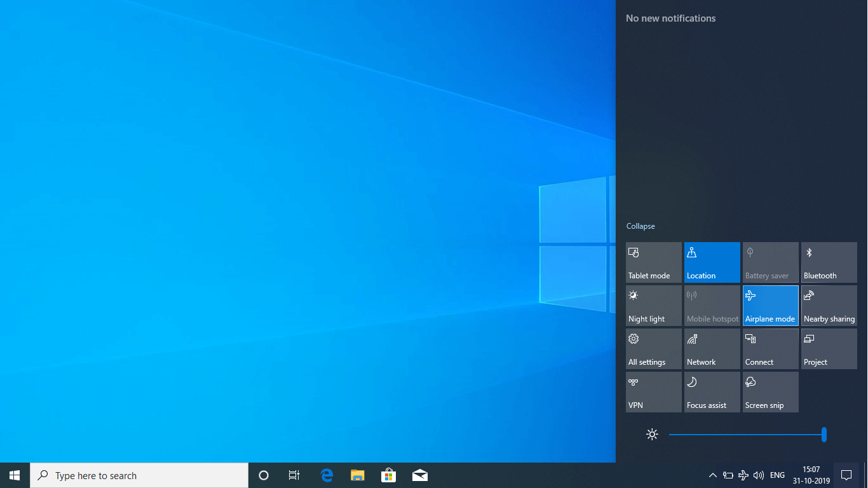This screenshot has width=868, height=488.
Task: Toggle Focus assist tile
Action: pyautogui.click(x=712, y=392)
